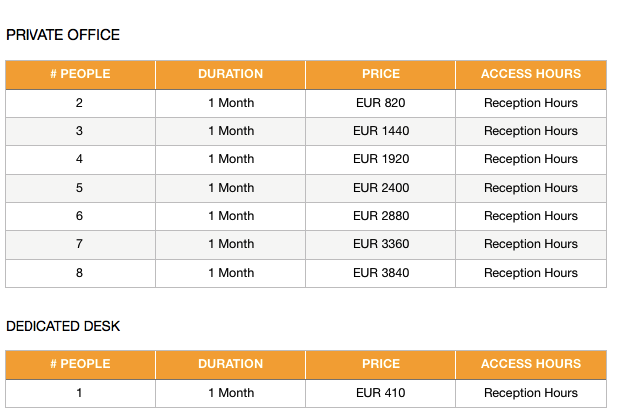The height and width of the screenshot is (412, 628).
Task: Select the EUR 1920 price cell
Action: click(380, 159)
